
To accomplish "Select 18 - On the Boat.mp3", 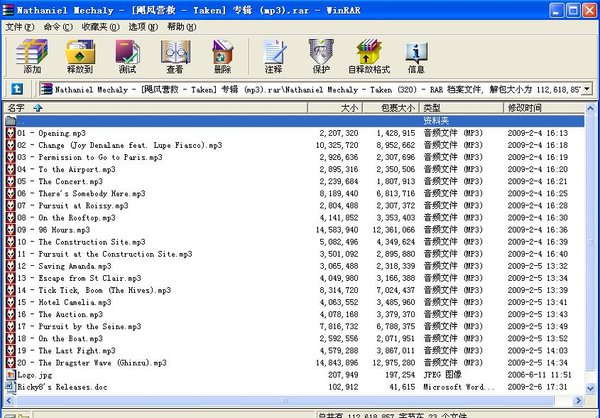I will pyautogui.click(x=60, y=339).
